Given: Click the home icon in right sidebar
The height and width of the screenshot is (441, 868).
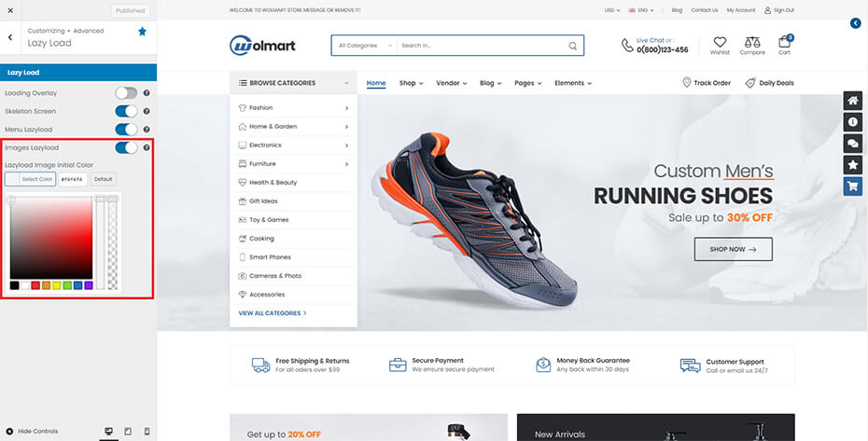Looking at the screenshot, I should (852, 102).
